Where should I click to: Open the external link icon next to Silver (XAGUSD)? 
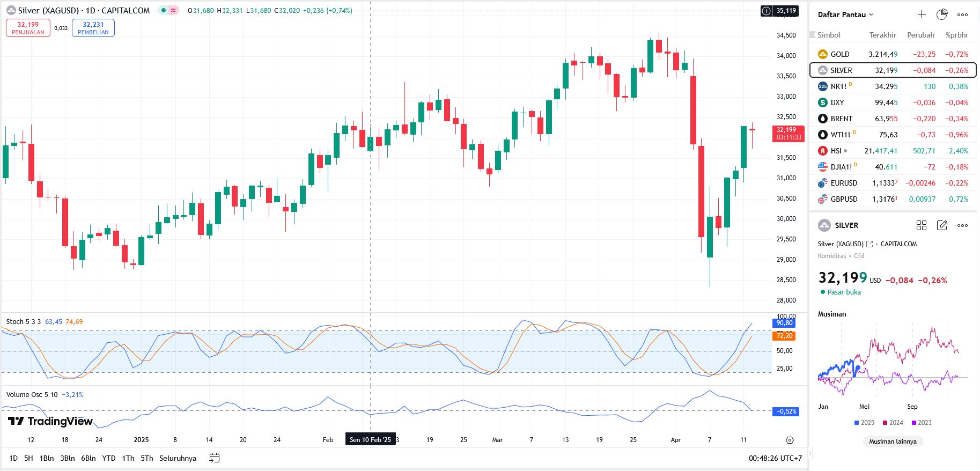coord(870,244)
